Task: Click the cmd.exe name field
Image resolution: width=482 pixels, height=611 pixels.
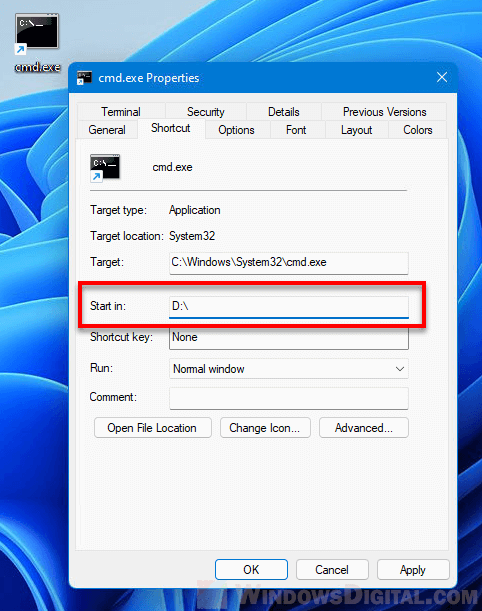Action: [x=173, y=167]
